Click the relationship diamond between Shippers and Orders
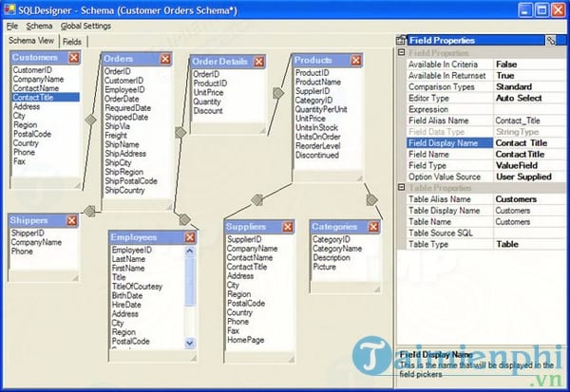The image size is (570, 392). [89, 211]
